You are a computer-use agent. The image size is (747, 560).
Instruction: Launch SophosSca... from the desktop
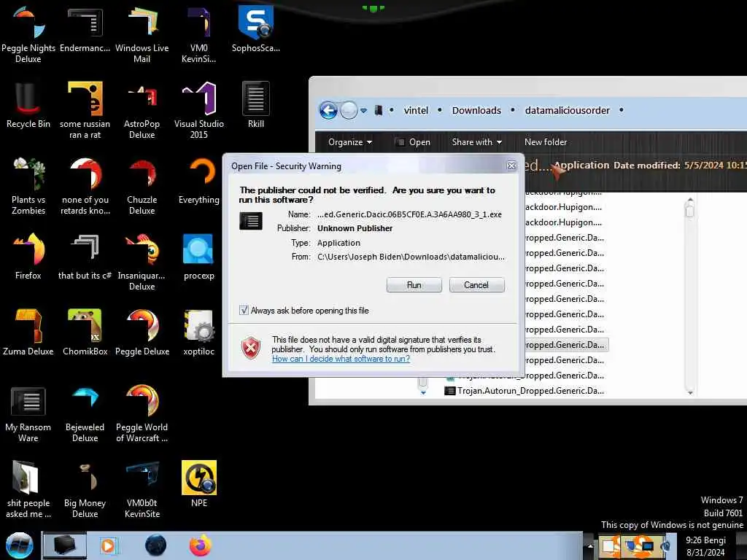256,29
